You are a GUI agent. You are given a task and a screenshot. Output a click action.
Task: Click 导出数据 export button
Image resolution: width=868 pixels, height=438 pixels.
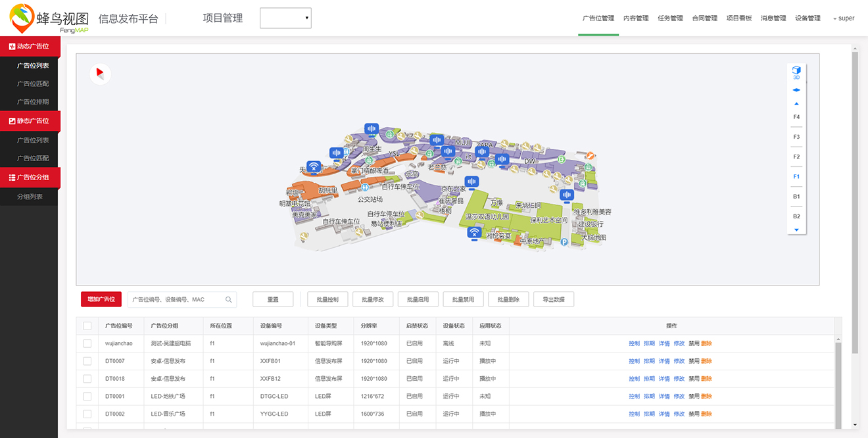point(553,300)
